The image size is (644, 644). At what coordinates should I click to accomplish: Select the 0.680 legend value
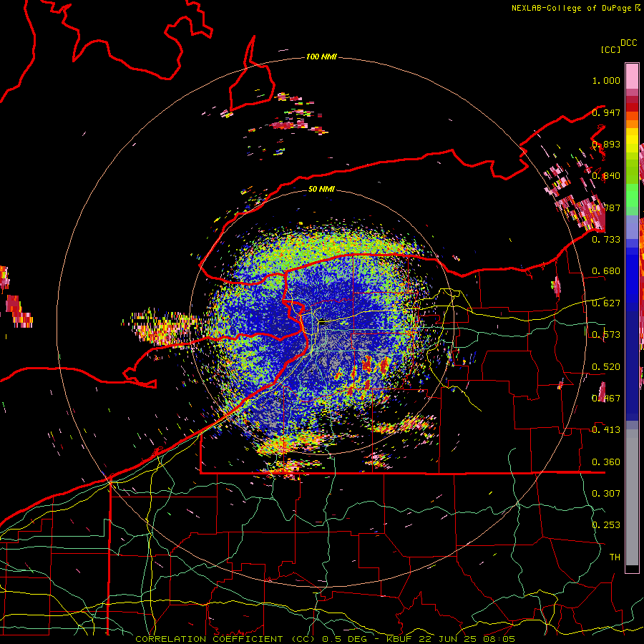pyautogui.click(x=606, y=271)
